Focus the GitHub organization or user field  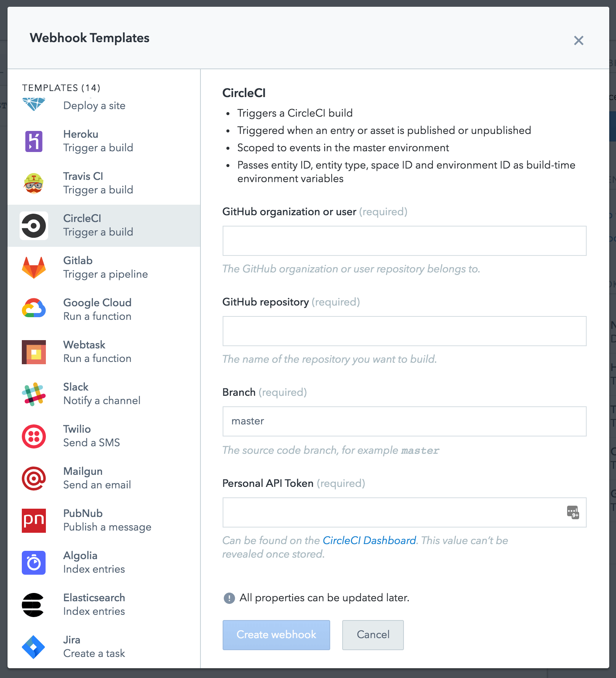click(x=404, y=241)
